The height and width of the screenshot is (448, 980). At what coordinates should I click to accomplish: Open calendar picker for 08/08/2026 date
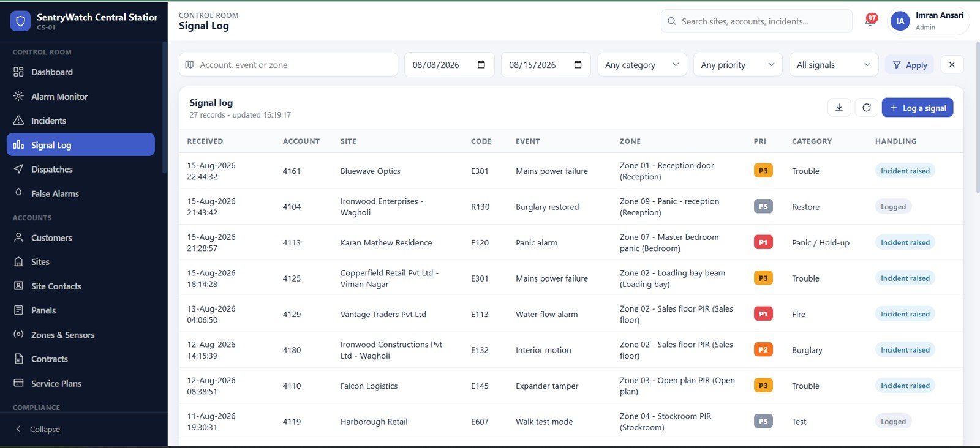(481, 65)
